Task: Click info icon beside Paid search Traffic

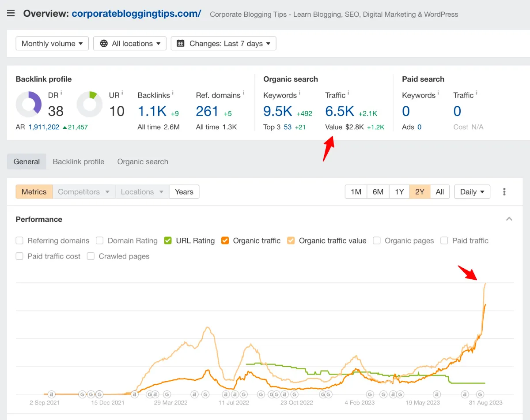Action: pyautogui.click(x=476, y=93)
